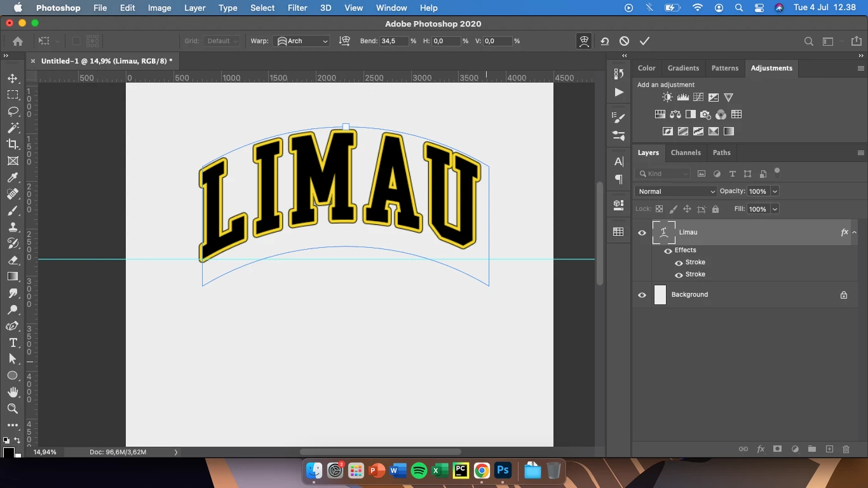This screenshot has width=868, height=488.
Task: Open the Warp style Arch dropdown
Action: coord(302,41)
